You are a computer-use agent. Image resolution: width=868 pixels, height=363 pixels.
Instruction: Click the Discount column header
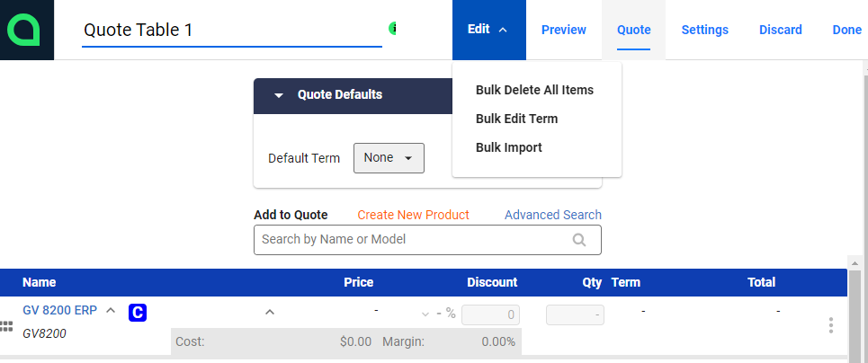pyautogui.click(x=492, y=282)
